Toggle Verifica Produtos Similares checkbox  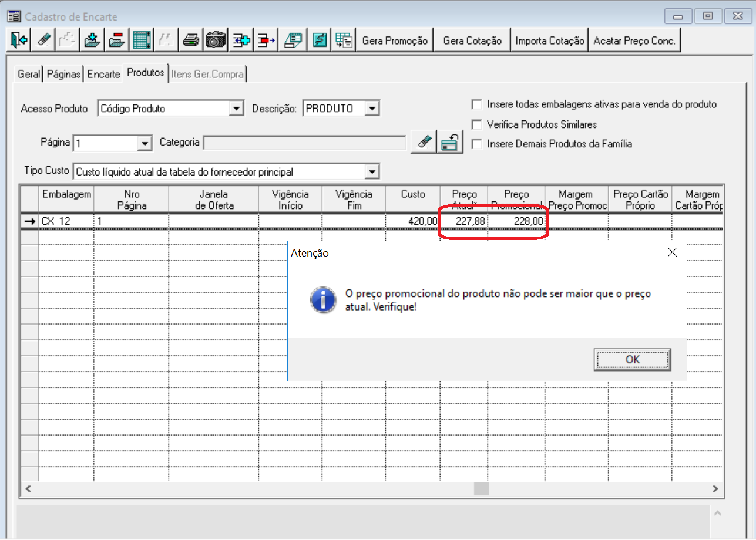pyautogui.click(x=476, y=124)
